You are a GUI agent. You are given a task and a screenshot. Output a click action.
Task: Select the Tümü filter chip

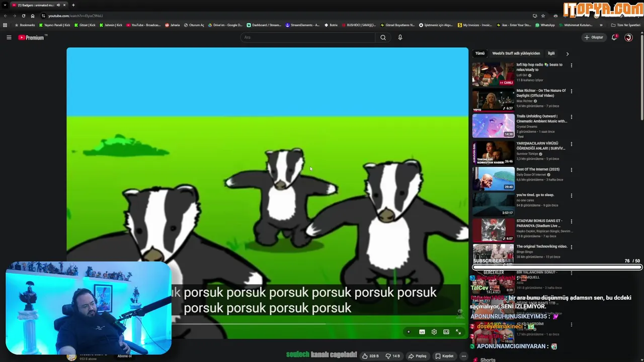480,53
